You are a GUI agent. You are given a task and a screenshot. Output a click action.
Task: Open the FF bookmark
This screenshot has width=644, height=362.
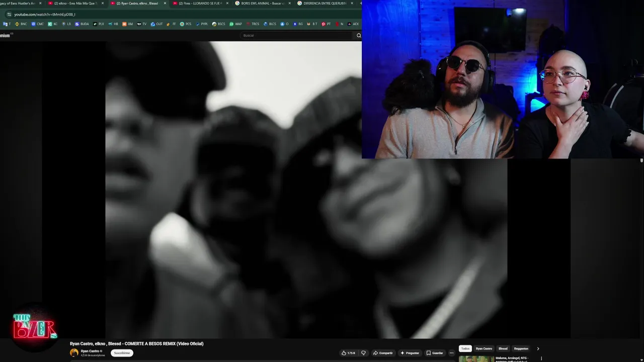pos(172,24)
